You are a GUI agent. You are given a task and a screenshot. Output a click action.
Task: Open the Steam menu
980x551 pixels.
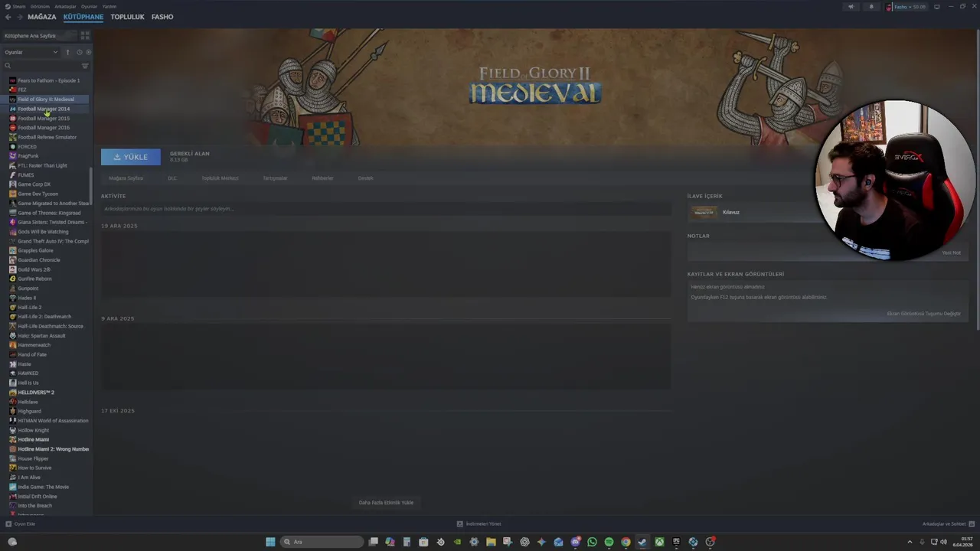19,6
